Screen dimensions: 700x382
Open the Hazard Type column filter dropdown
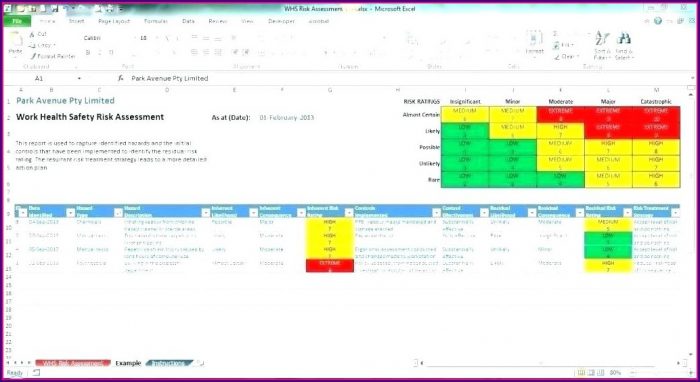[x=118, y=213]
